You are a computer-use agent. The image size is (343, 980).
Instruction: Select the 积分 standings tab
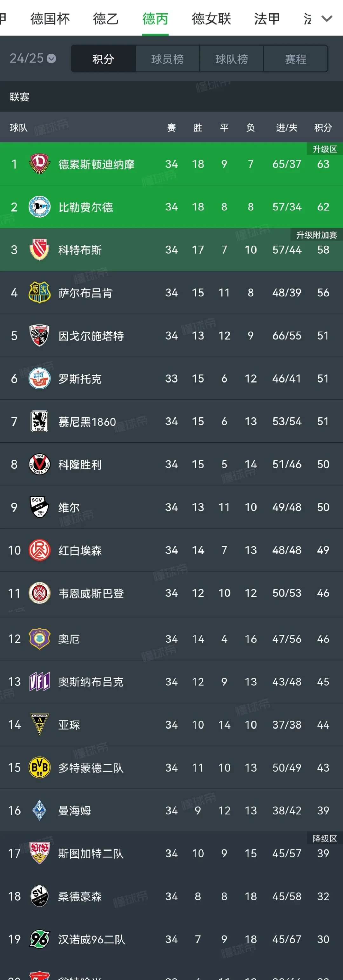pos(103,59)
